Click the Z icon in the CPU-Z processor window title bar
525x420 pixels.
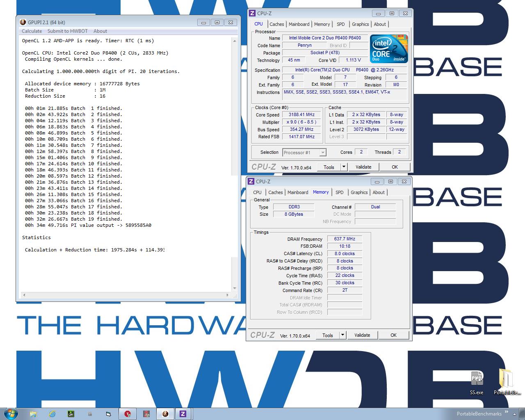click(252, 14)
